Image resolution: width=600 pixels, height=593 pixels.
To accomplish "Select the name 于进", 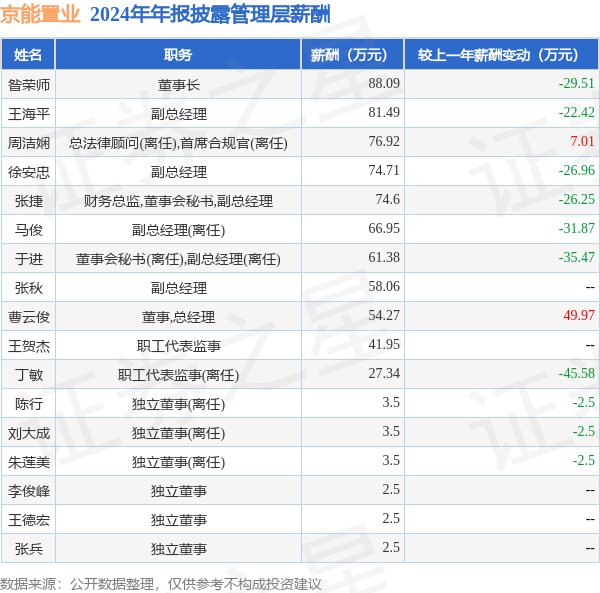I will [x=29, y=259].
